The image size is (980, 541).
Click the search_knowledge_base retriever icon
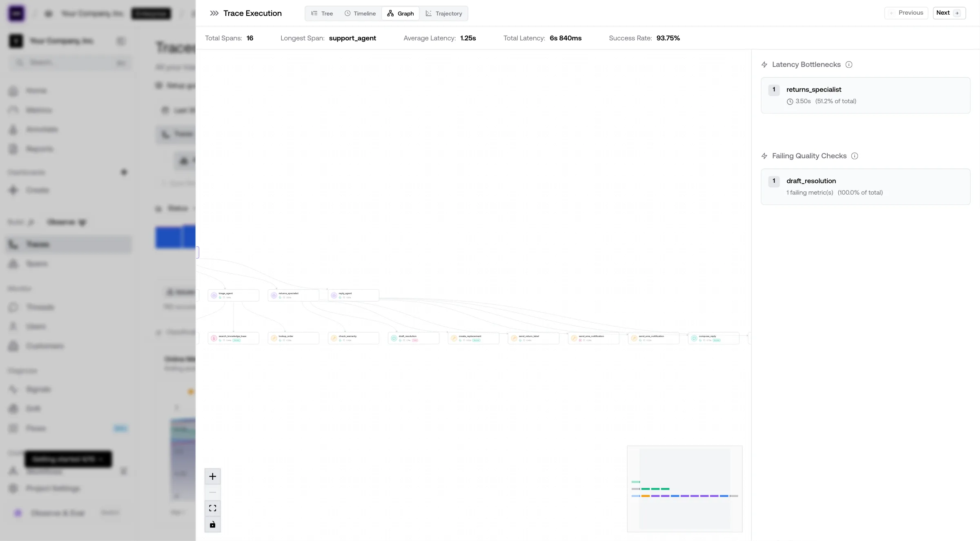pos(214,338)
